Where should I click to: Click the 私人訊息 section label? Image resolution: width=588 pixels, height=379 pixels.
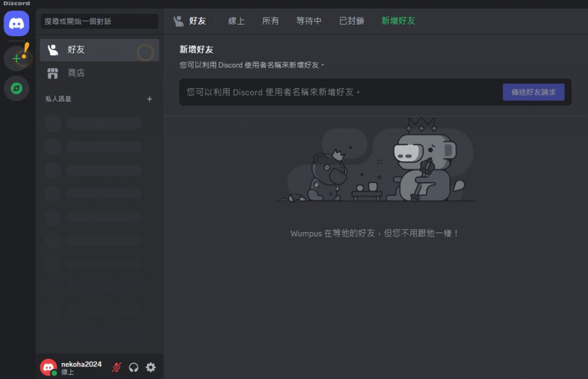click(x=58, y=99)
